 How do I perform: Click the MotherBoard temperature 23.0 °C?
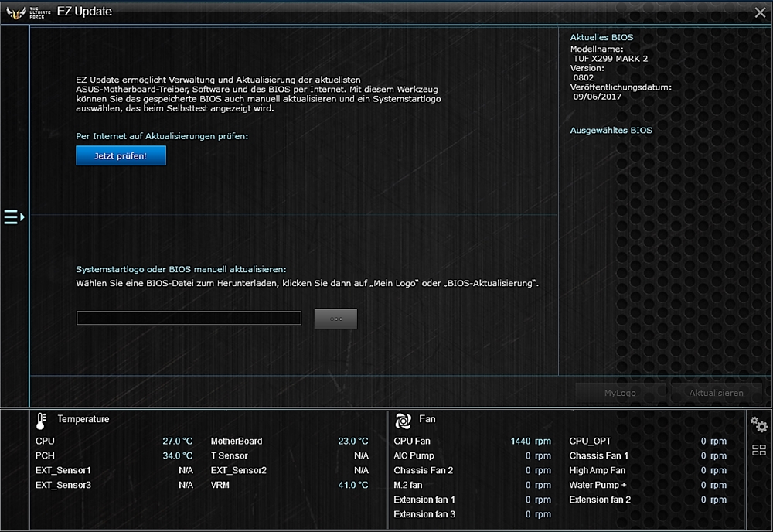(x=353, y=442)
